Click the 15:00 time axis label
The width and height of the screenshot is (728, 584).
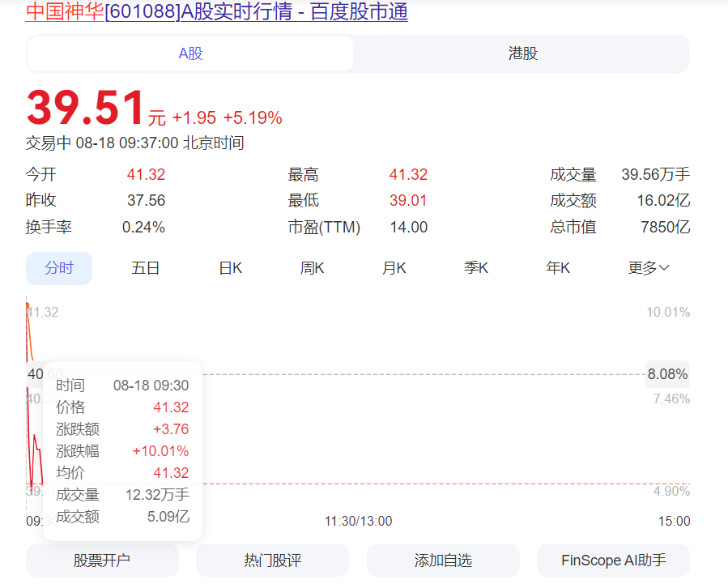[674, 522]
